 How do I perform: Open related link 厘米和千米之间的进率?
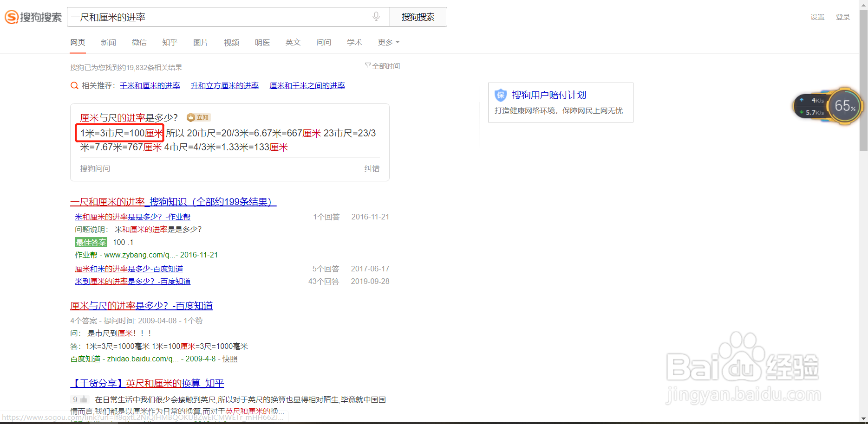(x=307, y=85)
